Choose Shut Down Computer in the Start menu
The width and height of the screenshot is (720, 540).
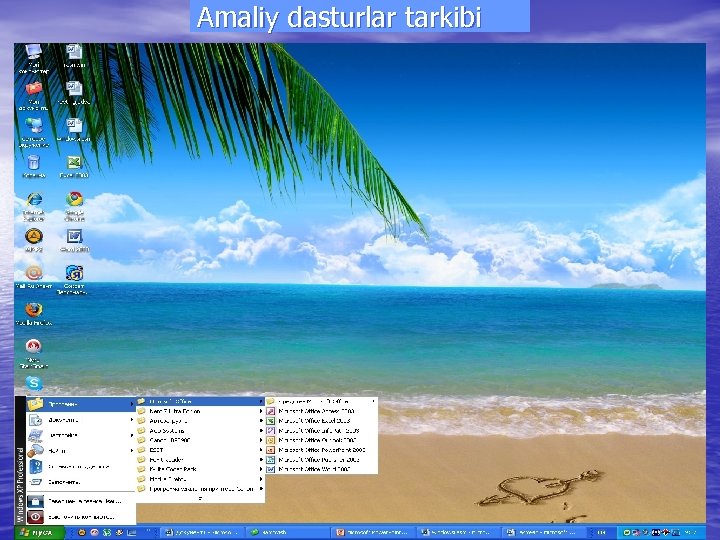pos(81,517)
